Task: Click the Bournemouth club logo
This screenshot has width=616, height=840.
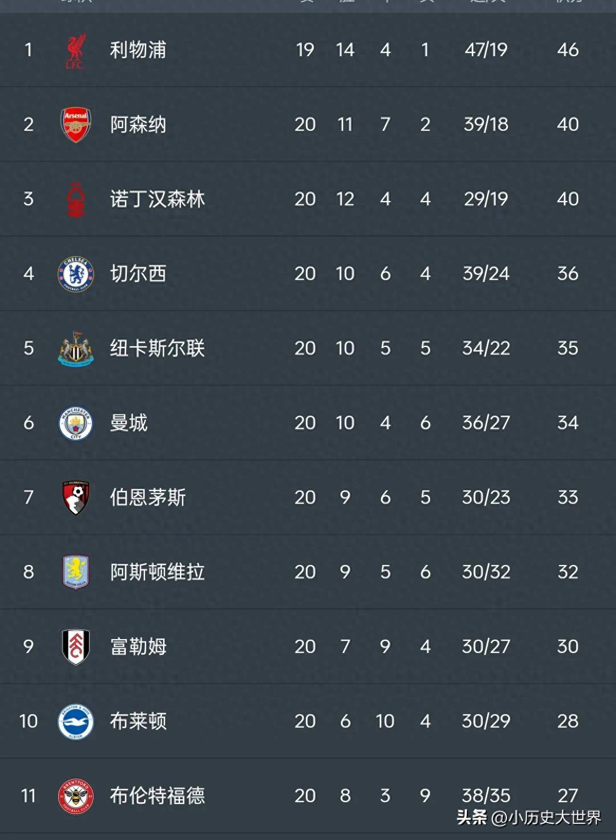Action: coord(76,497)
